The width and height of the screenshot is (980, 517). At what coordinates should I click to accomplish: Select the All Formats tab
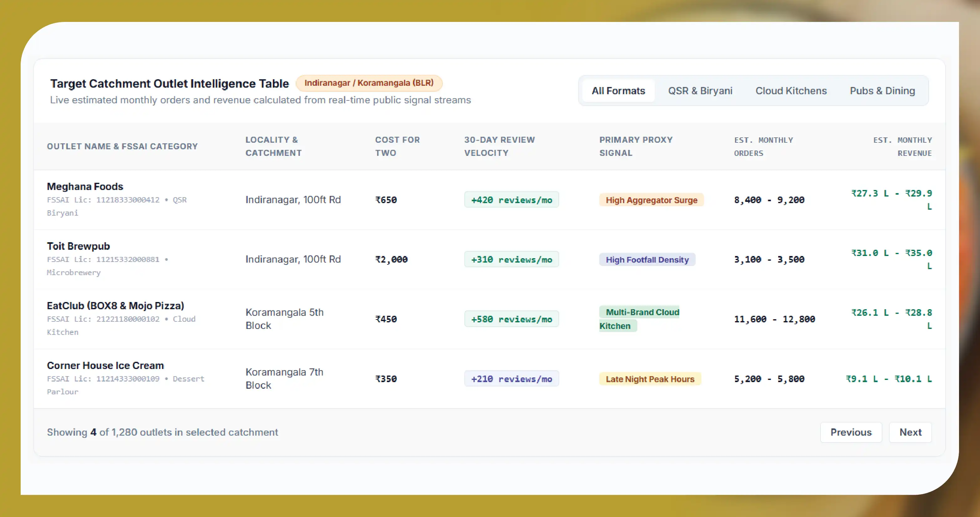click(618, 91)
